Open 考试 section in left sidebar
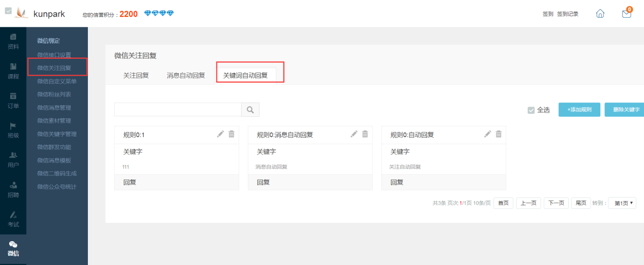Image resolution: width=644 pixels, height=265 pixels. tap(13, 219)
